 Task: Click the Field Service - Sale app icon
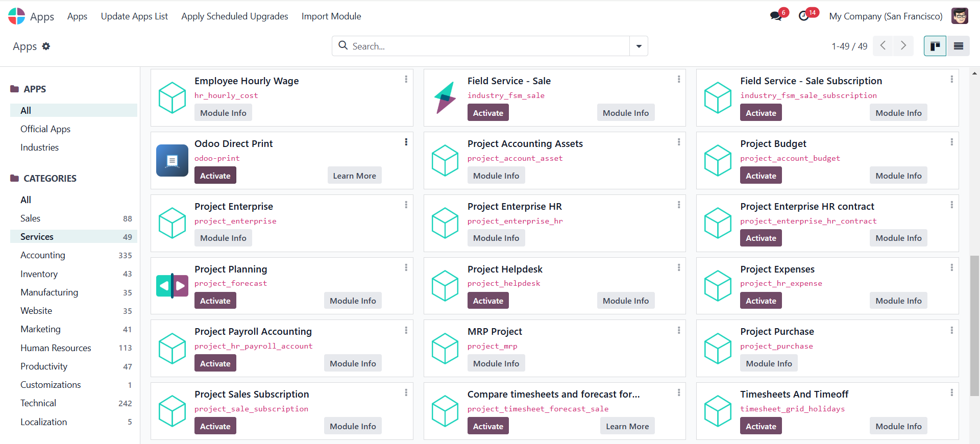[x=445, y=97]
